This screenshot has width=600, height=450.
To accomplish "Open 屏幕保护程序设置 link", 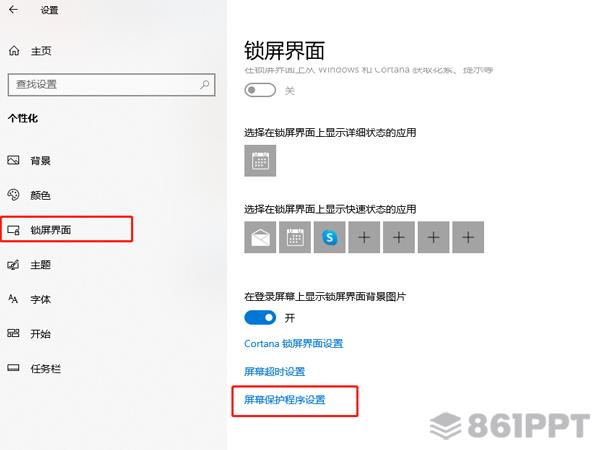I will pos(285,400).
